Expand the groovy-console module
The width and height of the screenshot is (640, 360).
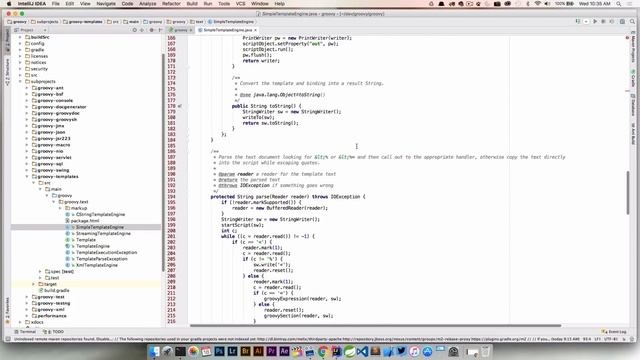coord(27,100)
